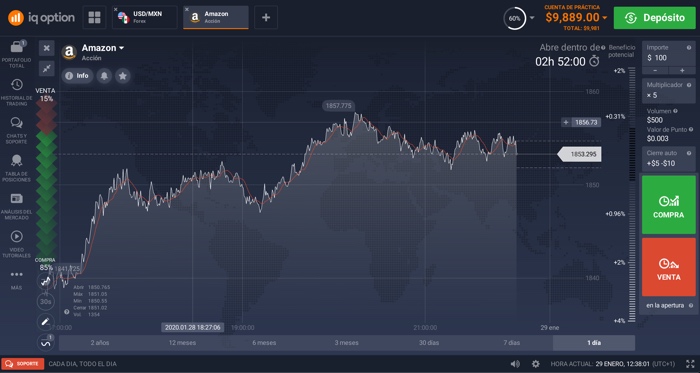
Task: Click the SOPORTE button
Action: coord(23,364)
